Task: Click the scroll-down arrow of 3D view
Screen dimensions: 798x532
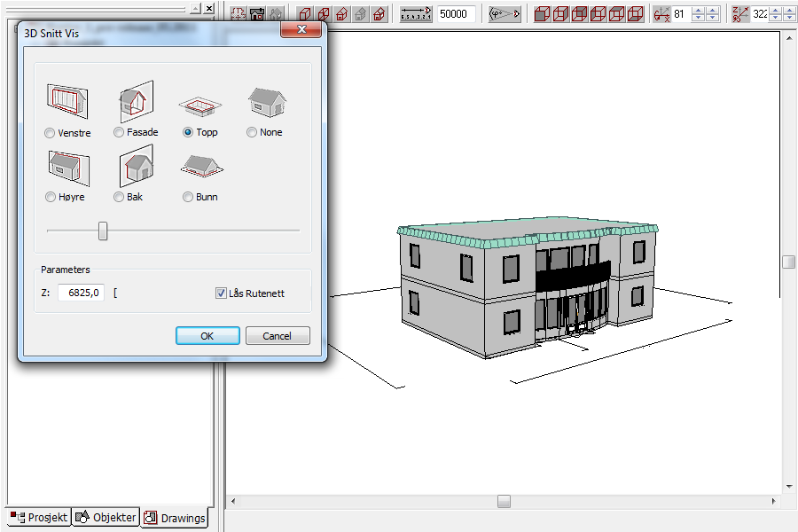Action: click(789, 487)
